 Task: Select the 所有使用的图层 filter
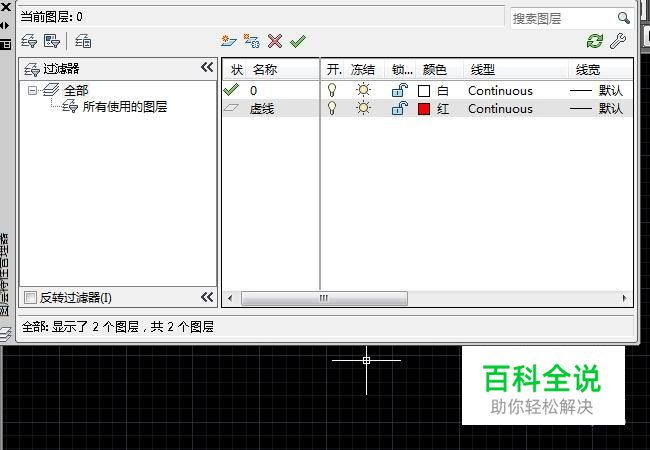[x=125, y=106]
